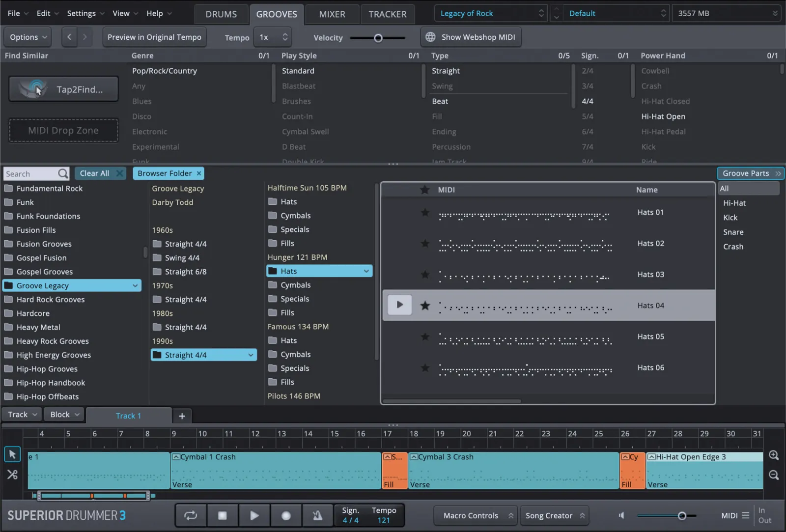Open the Default preset dropdown
Viewport: 786px width, 532px height.
click(x=616, y=13)
